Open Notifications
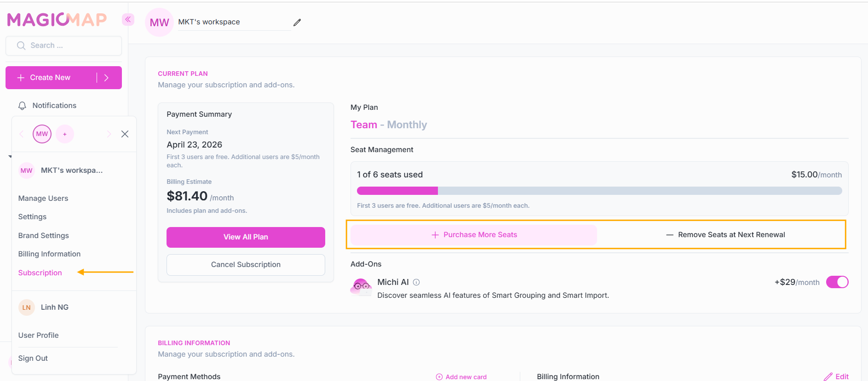The image size is (868, 381). (54, 106)
